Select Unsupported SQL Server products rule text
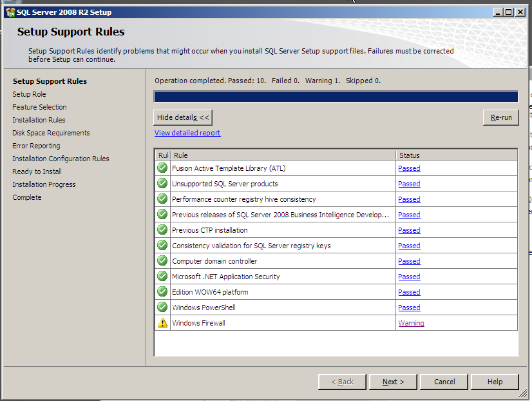Screen dimensions: 532x401 225,184
